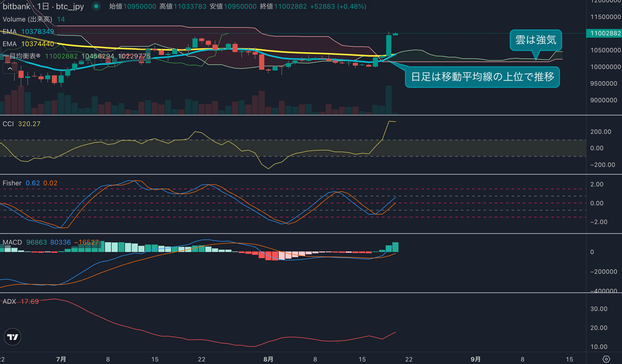Select the EMA 10374440 indicator legend
This screenshot has width=622, height=364.
28,44
